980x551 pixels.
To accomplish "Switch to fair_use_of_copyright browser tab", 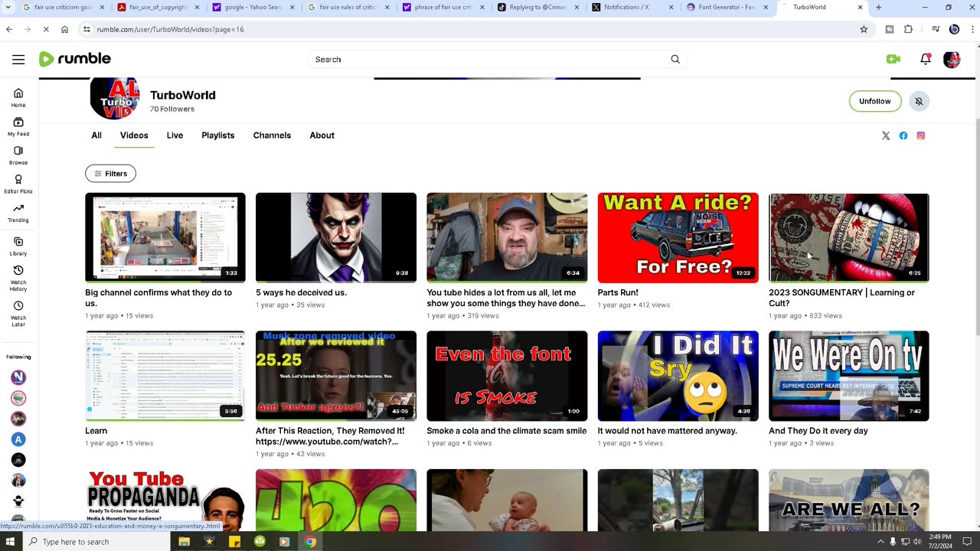I will [x=158, y=8].
